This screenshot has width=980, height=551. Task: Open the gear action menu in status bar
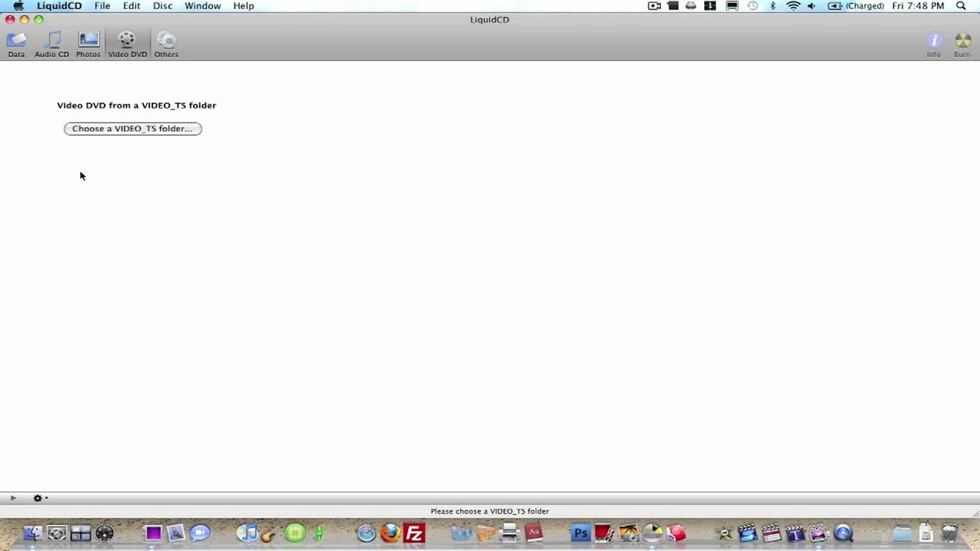pos(37,498)
